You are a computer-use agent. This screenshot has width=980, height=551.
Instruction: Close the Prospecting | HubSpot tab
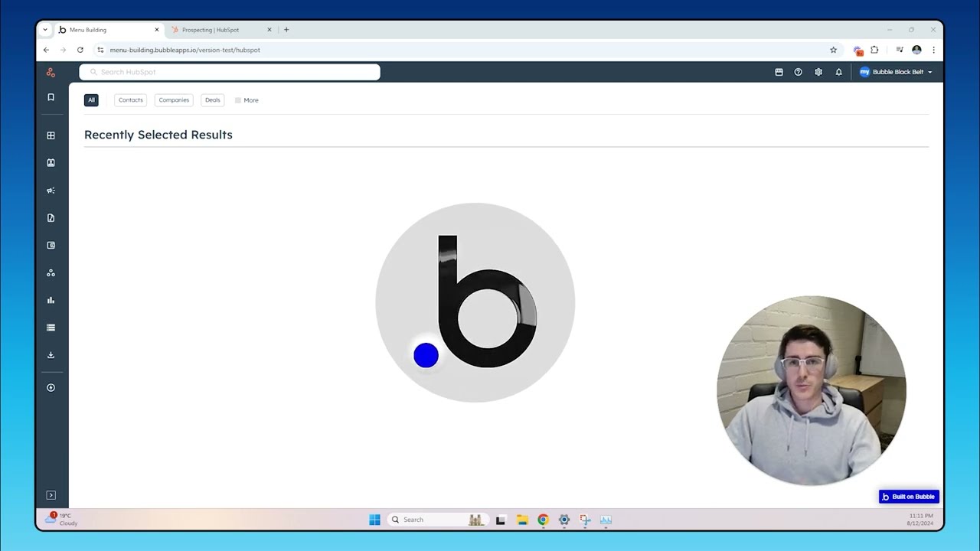269,30
